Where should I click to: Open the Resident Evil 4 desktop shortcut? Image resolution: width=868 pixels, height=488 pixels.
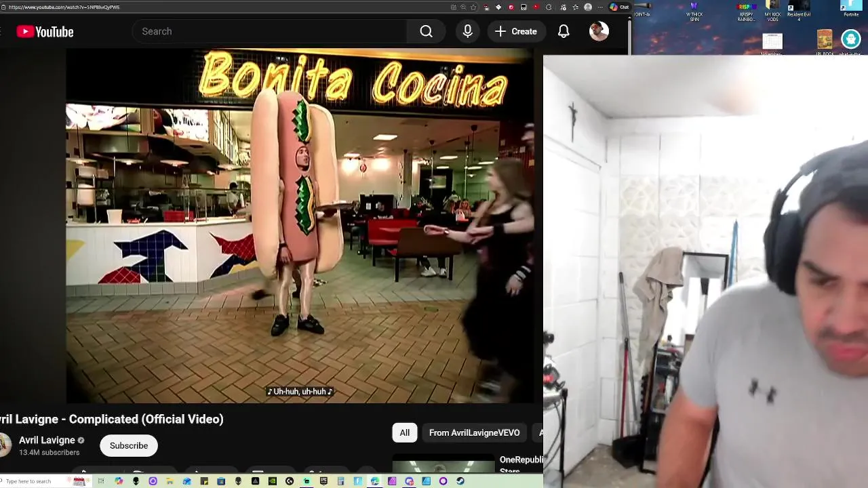click(798, 11)
